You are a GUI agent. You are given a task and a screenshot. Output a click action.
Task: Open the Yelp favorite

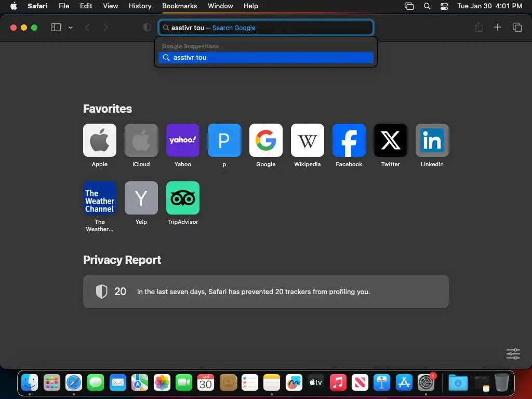coord(141,198)
